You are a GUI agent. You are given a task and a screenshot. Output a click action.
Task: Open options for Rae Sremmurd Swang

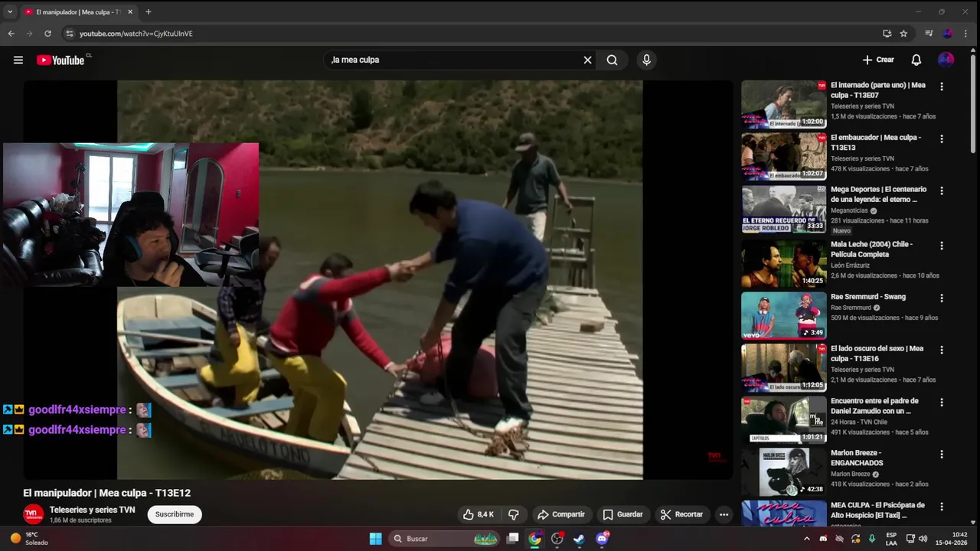pos(942,298)
